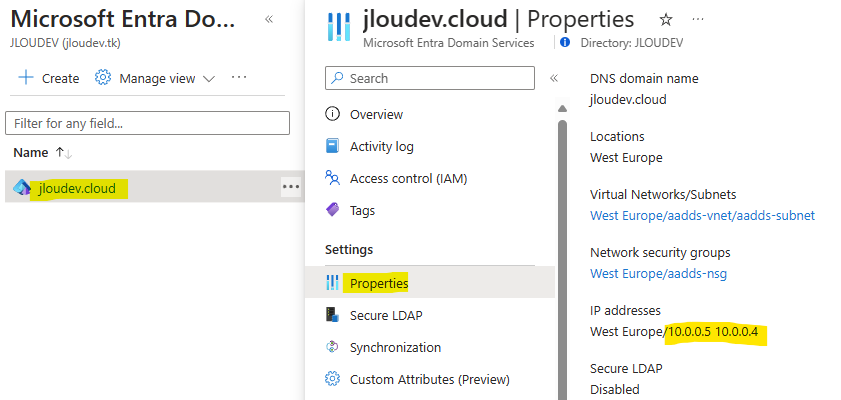The image size is (841, 400).
Task: Favorite jloudev.cloud with the star icon
Action: click(x=666, y=20)
